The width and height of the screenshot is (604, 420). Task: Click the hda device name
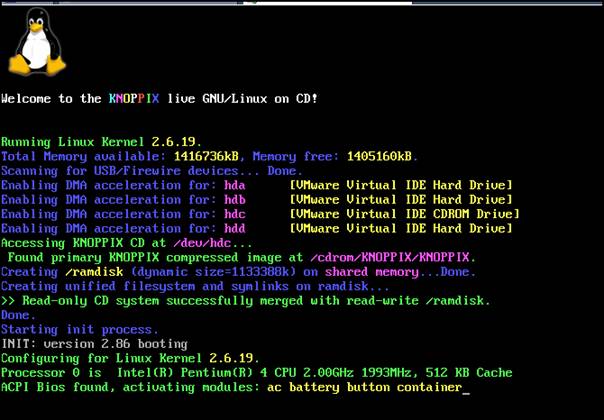click(235, 185)
